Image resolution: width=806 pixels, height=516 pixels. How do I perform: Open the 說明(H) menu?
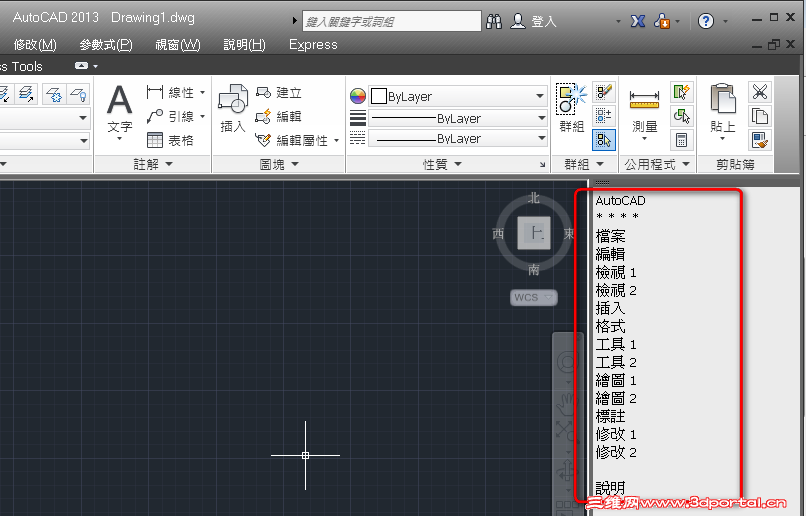click(x=244, y=45)
